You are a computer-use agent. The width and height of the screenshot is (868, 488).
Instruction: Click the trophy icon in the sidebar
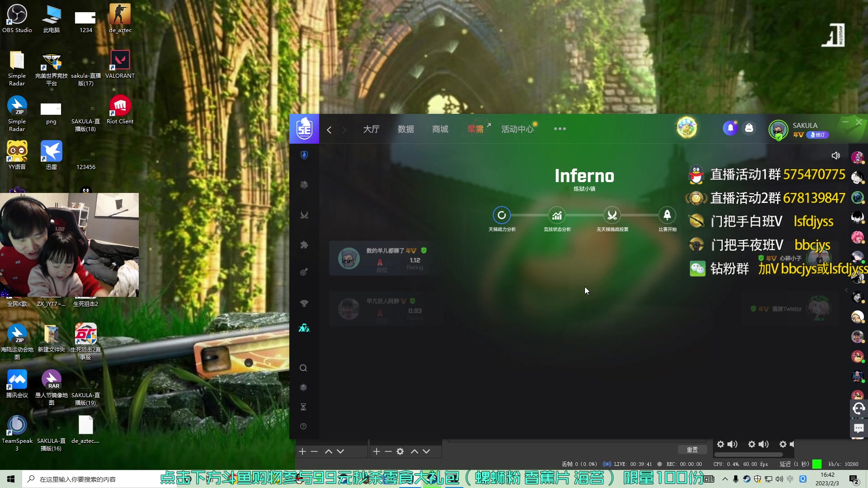[304, 303]
